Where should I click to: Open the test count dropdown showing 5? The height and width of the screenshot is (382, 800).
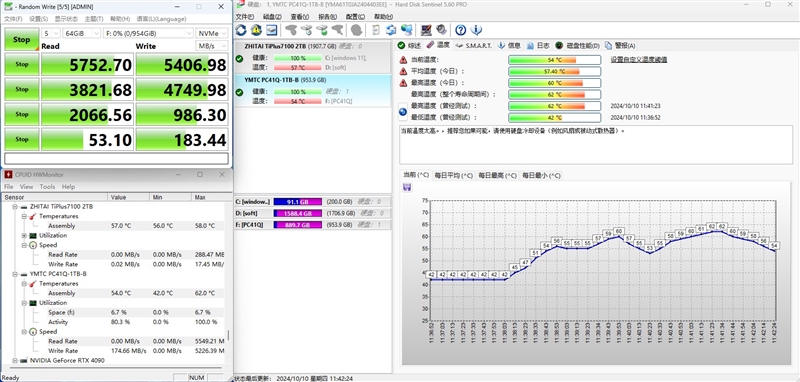click(x=50, y=33)
